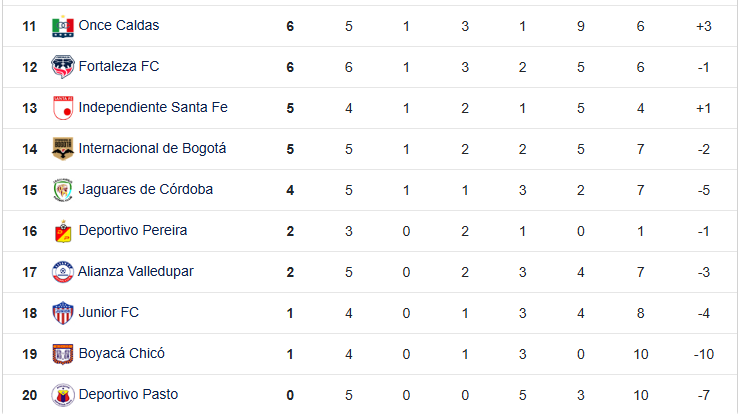Open the Alianza Valledupar team link
738x414 pixels.
click(136, 271)
